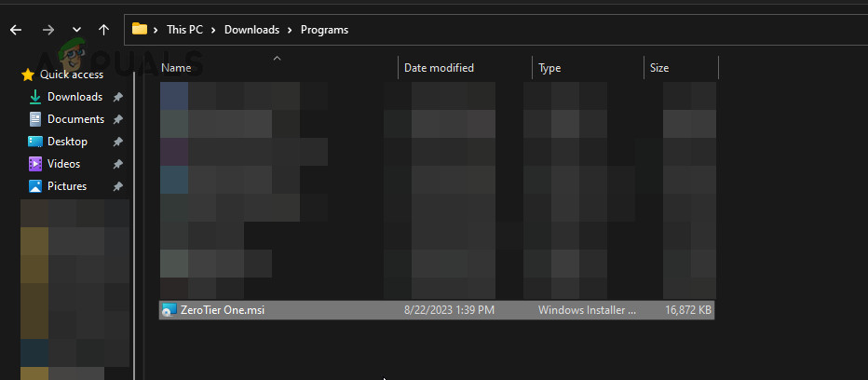Screen dimensions: 868x380
Task: Click the pin icon next to Downloads
Action: pyautogui.click(x=117, y=97)
